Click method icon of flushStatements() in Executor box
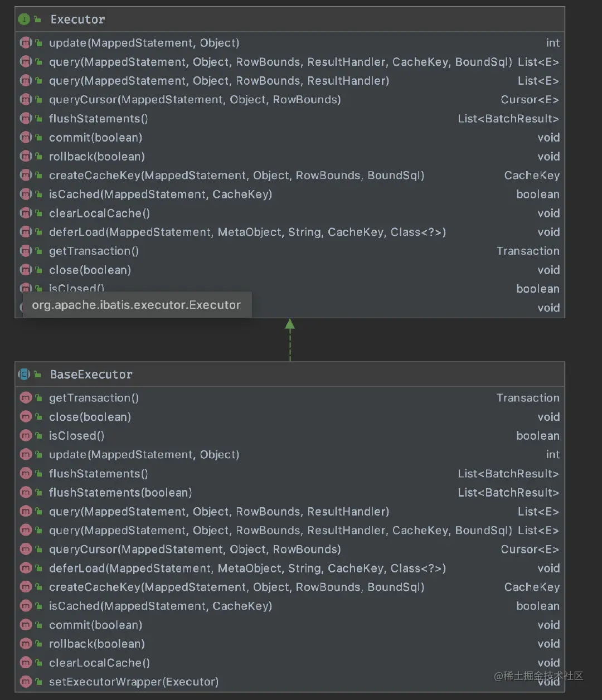Screen dimensions: 602x700 tap(26, 119)
